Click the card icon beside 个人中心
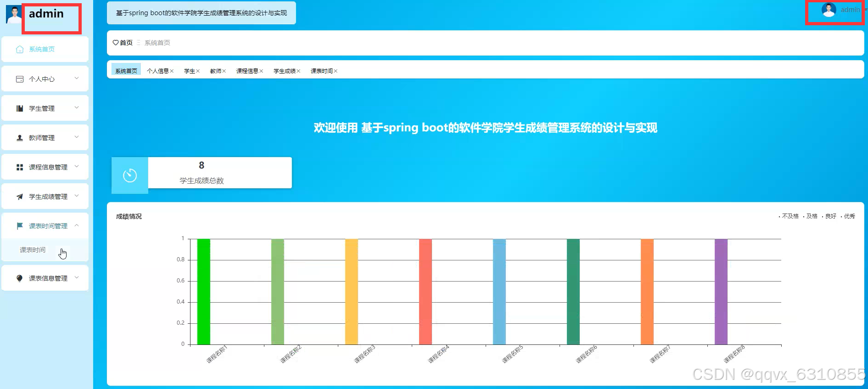This screenshot has width=868, height=389. 20,79
